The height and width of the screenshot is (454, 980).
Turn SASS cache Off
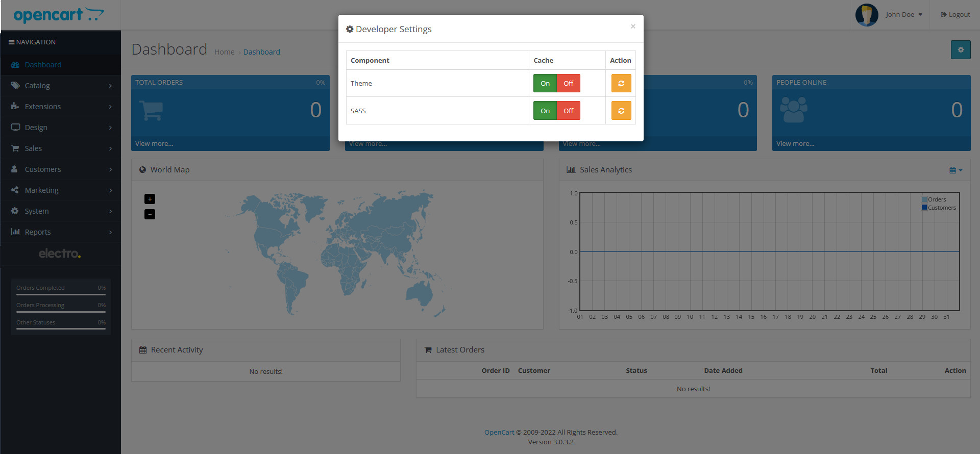click(x=568, y=111)
